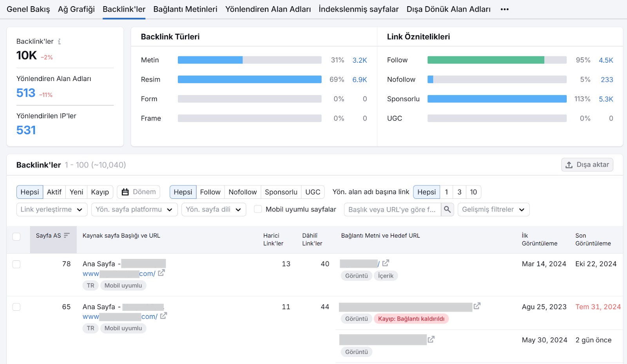
Task: Select the Nofollow attribute filter
Action: [x=243, y=192]
